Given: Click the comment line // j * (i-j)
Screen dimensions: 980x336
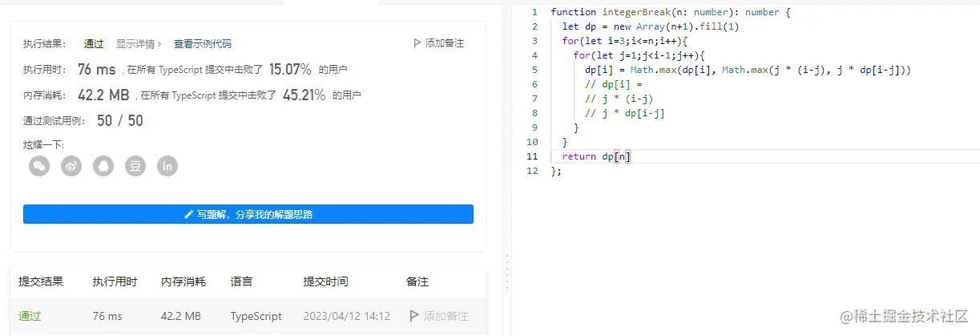Looking at the screenshot, I should pos(619,99).
